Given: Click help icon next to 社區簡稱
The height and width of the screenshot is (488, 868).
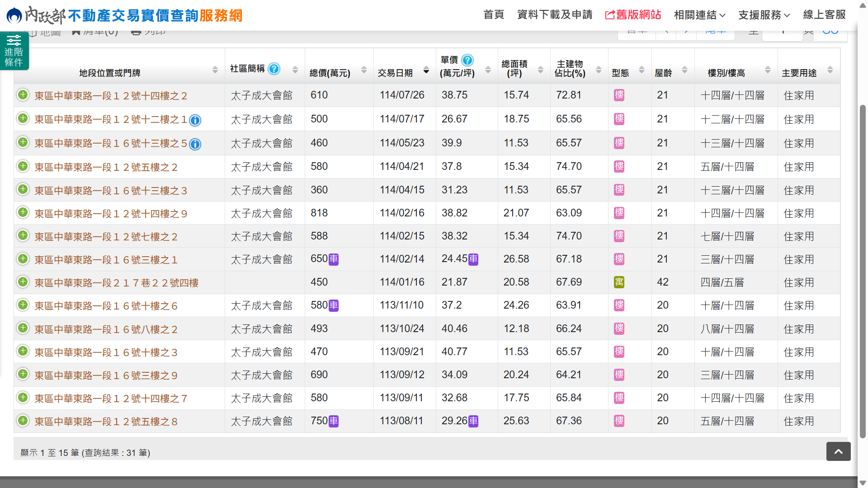Looking at the screenshot, I should pyautogui.click(x=274, y=69).
